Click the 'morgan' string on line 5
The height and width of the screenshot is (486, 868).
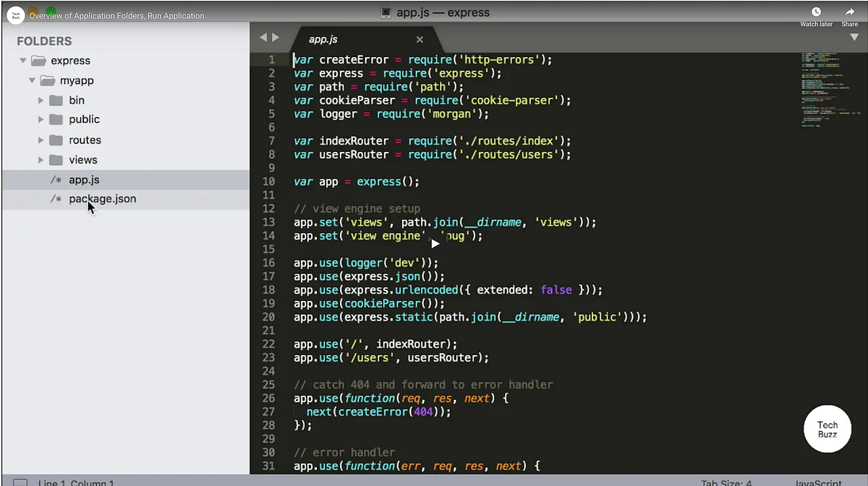point(450,114)
